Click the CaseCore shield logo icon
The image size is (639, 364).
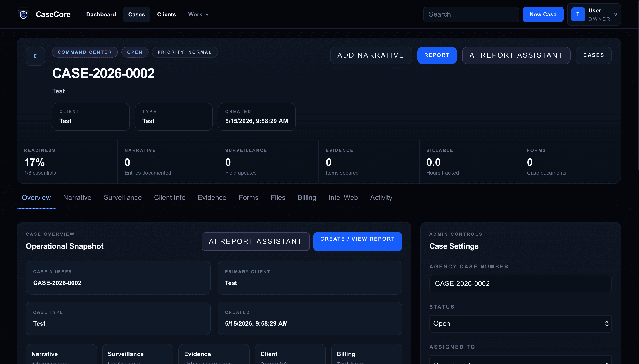(x=24, y=14)
